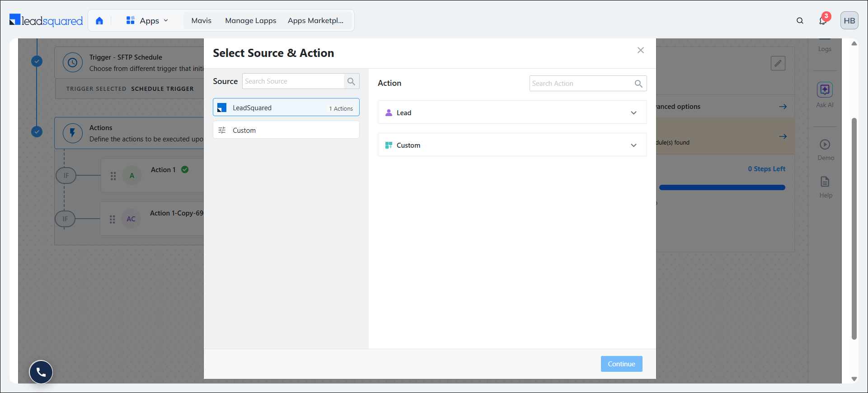Click the page scroll up arrow
The image size is (868, 393).
click(x=854, y=44)
